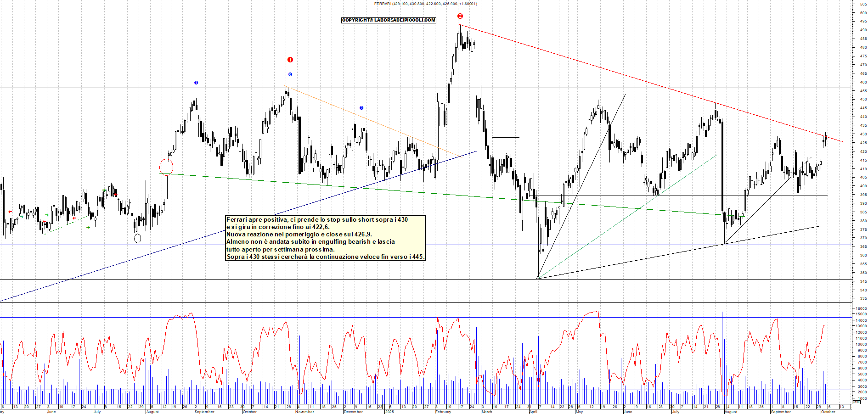The height and width of the screenshot is (414, 868).
Task: Click the December label on the date axis
Action: (353, 412)
